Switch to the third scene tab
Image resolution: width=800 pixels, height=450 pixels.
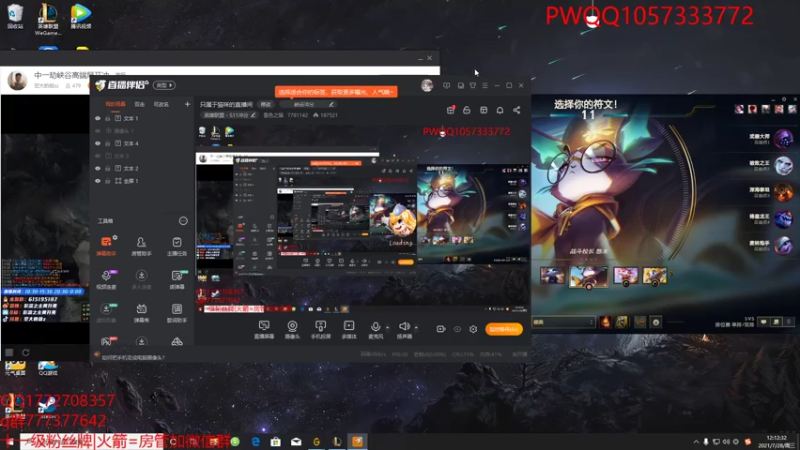tap(161, 104)
